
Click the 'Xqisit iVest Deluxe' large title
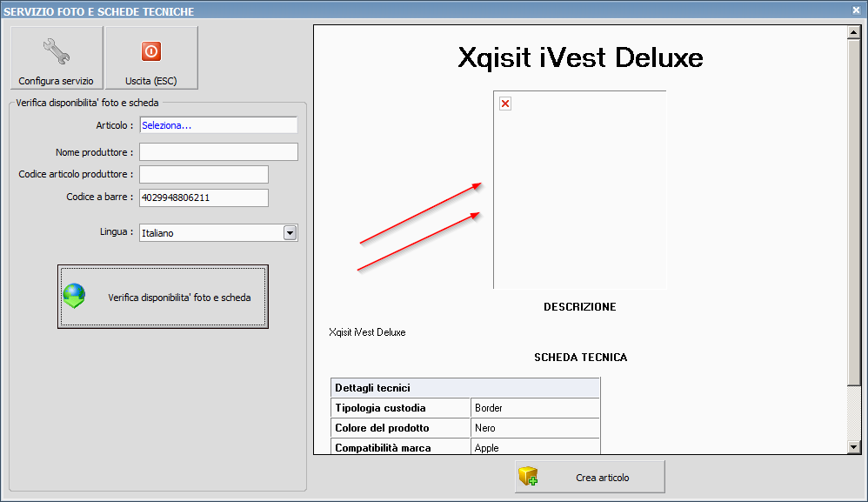pyautogui.click(x=581, y=57)
